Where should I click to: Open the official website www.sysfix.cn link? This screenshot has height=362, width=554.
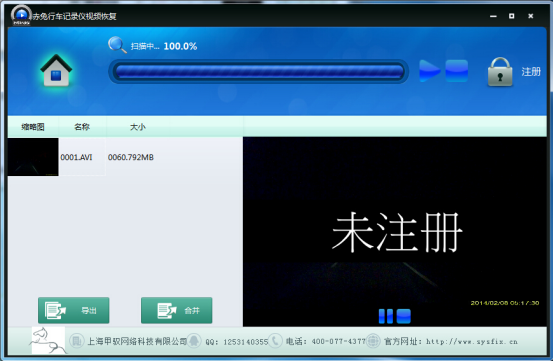point(472,342)
